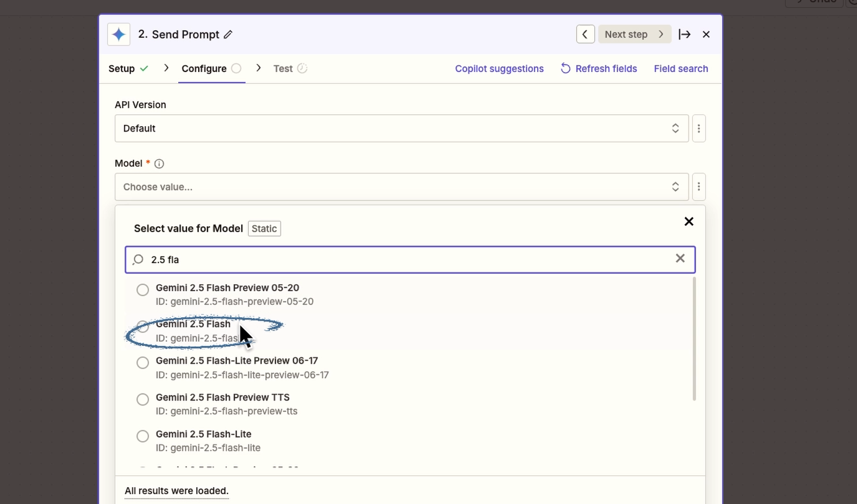Click the Next step button

tap(634, 34)
